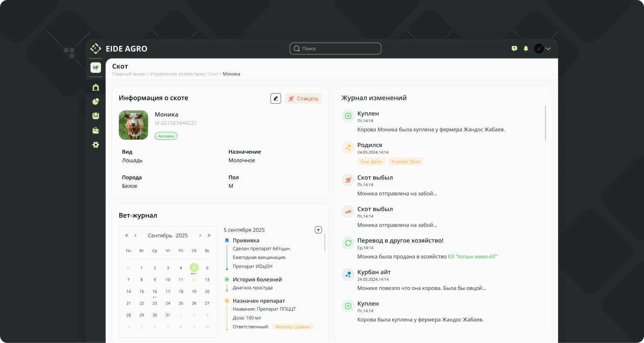This screenshot has height=343, width=644.
Task: Add a vet journal entry with plus icon
Action: [318, 230]
